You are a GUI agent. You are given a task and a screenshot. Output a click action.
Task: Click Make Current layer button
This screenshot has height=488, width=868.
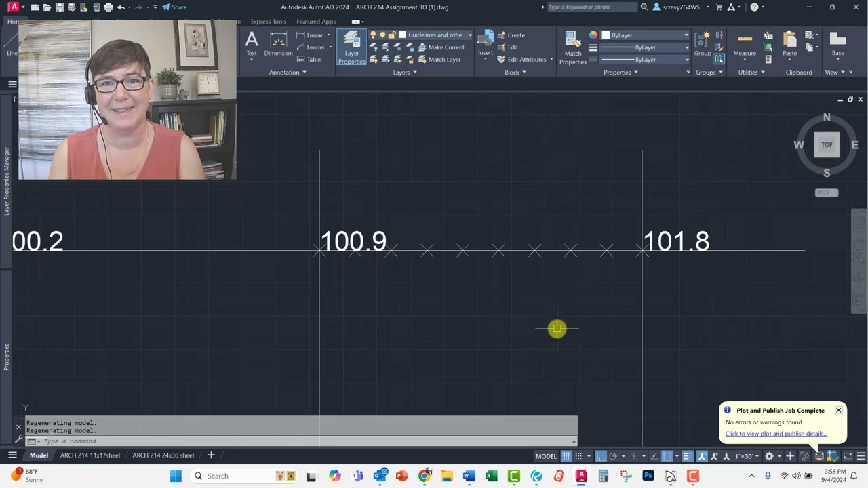click(441, 47)
